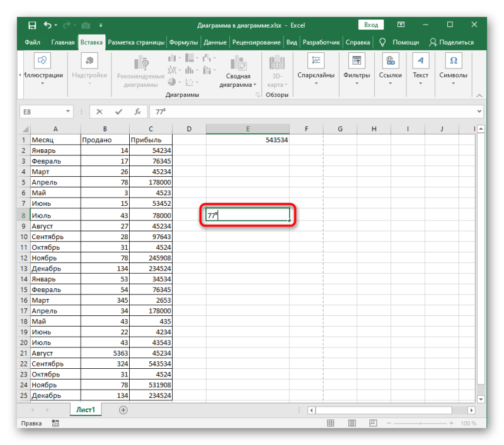Click the Помощн lightbulb search
The image size is (504, 445).
(399, 42)
